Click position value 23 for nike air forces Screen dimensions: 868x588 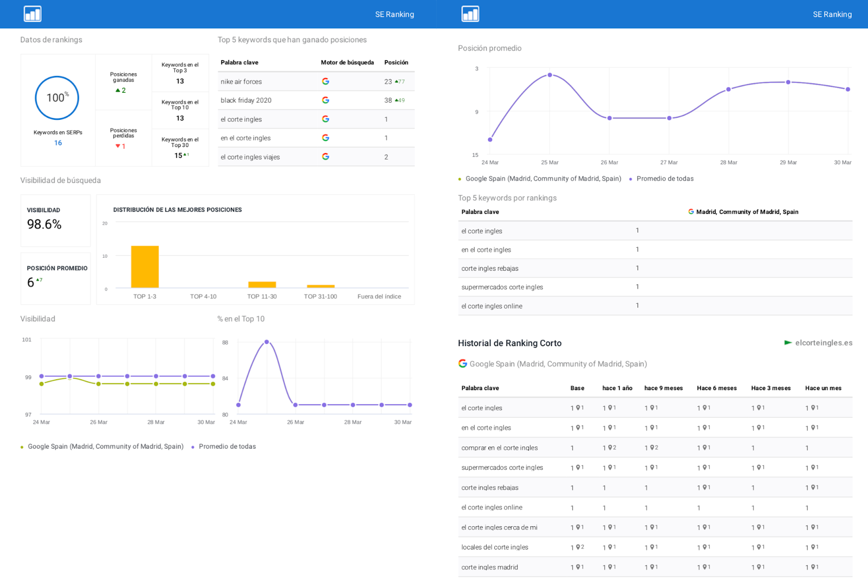(x=388, y=82)
